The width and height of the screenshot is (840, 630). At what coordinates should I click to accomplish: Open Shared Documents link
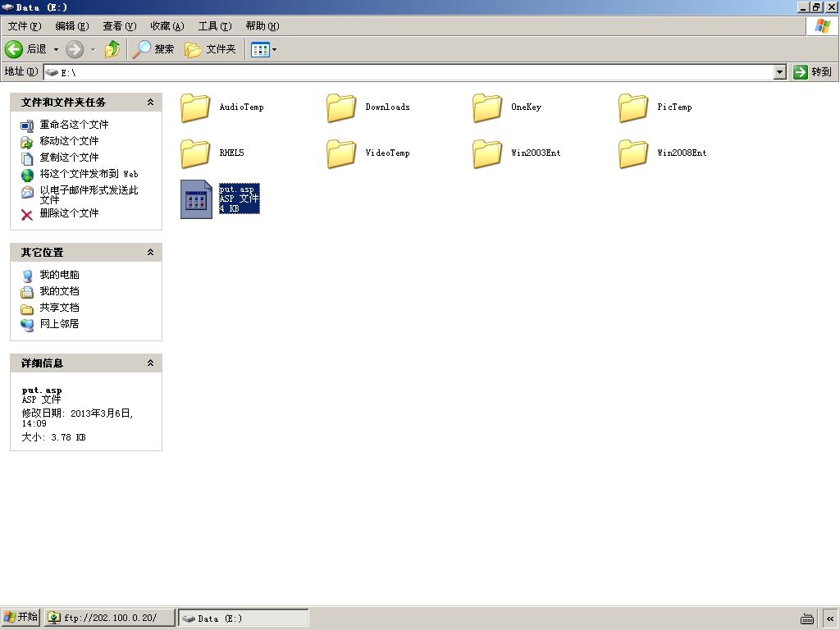coord(59,307)
